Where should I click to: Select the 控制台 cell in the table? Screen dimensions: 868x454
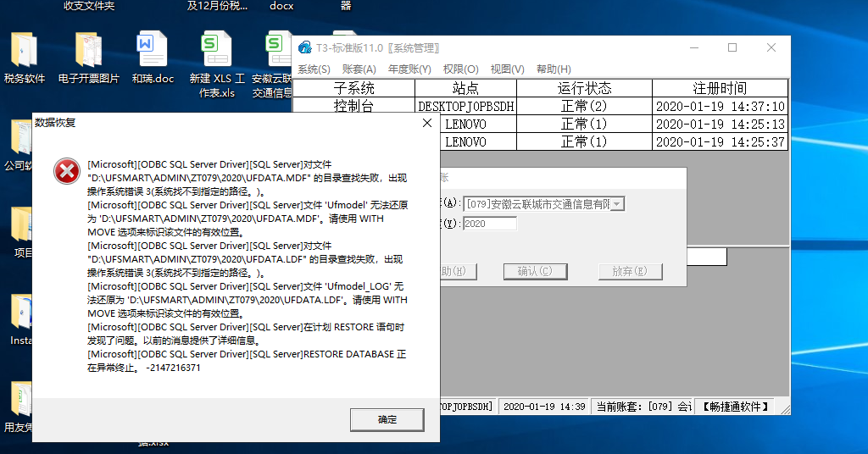353,106
